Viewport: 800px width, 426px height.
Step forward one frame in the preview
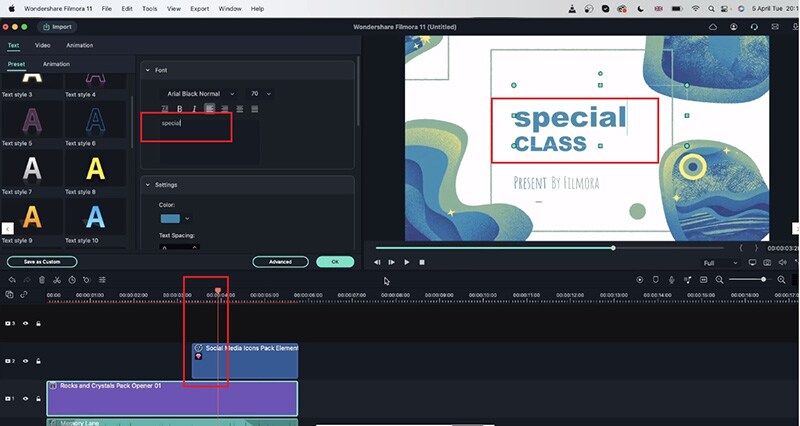point(391,262)
